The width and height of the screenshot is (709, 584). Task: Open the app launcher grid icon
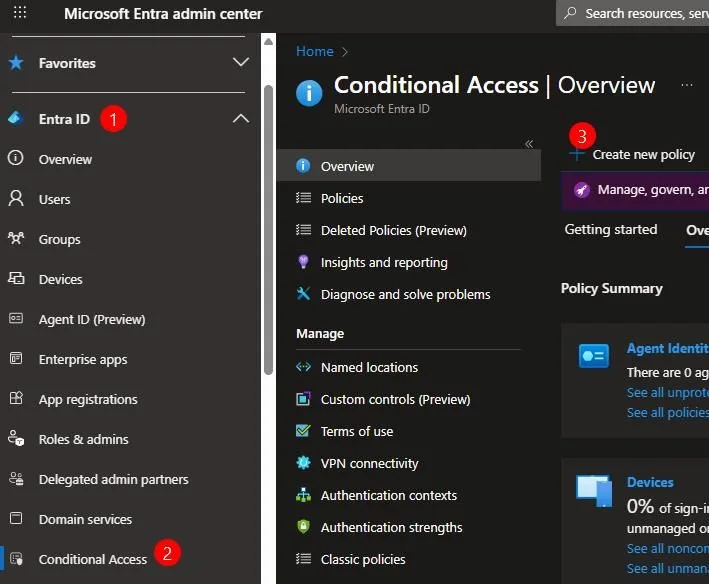(20, 12)
